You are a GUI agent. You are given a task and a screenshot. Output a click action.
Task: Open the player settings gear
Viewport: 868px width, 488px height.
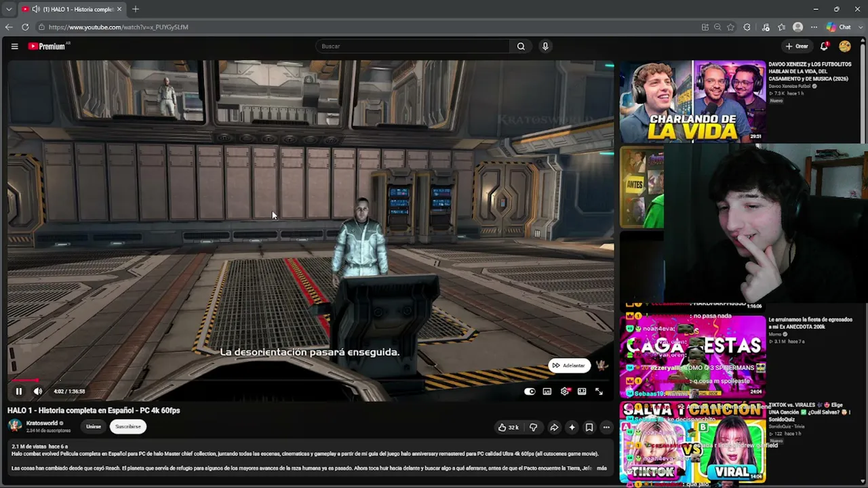tap(565, 391)
